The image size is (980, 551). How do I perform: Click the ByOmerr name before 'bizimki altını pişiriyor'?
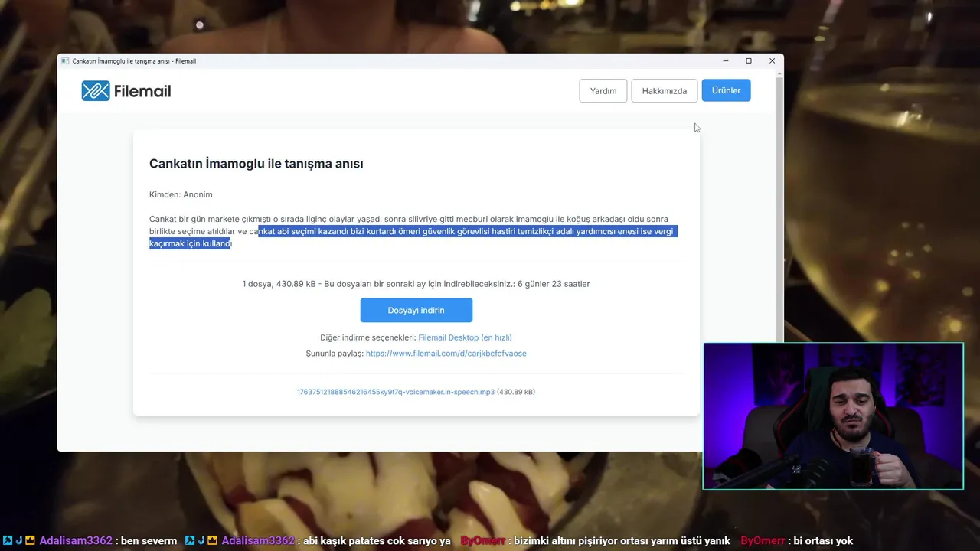coord(483,540)
